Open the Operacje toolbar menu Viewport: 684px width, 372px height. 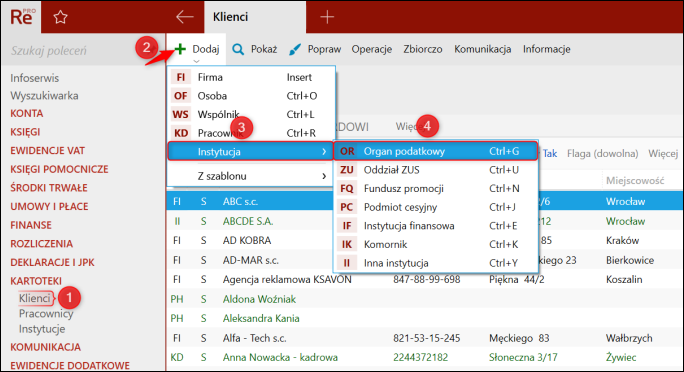coord(372,49)
